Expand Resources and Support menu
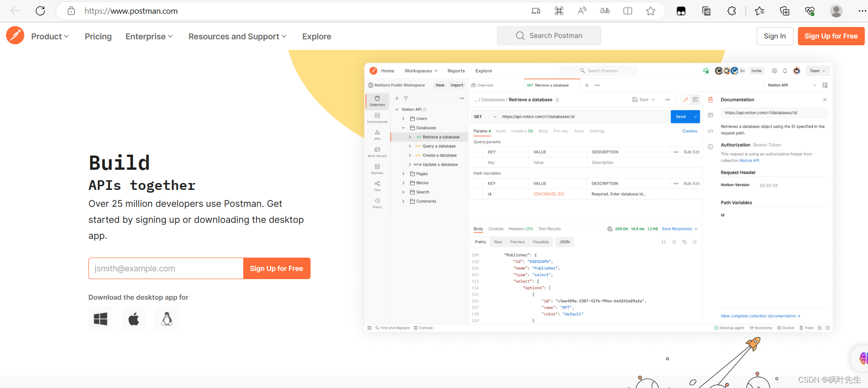The image size is (868, 388). (x=237, y=37)
